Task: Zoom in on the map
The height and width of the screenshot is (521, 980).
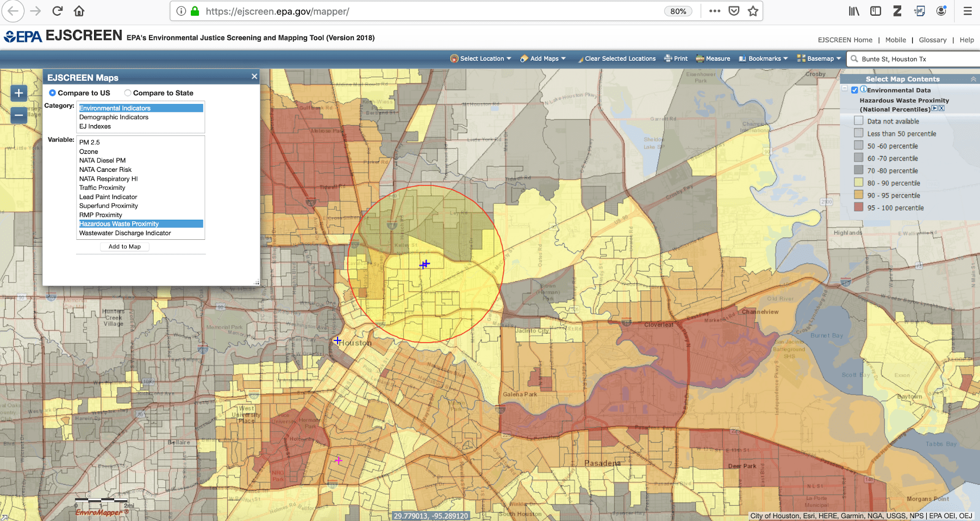Action: click(x=18, y=93)
